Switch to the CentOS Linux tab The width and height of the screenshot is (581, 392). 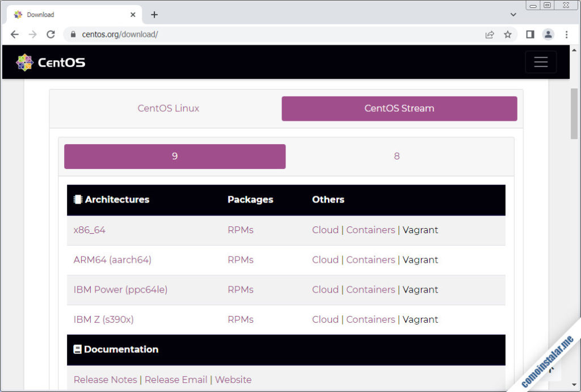(x=168, y=108)
